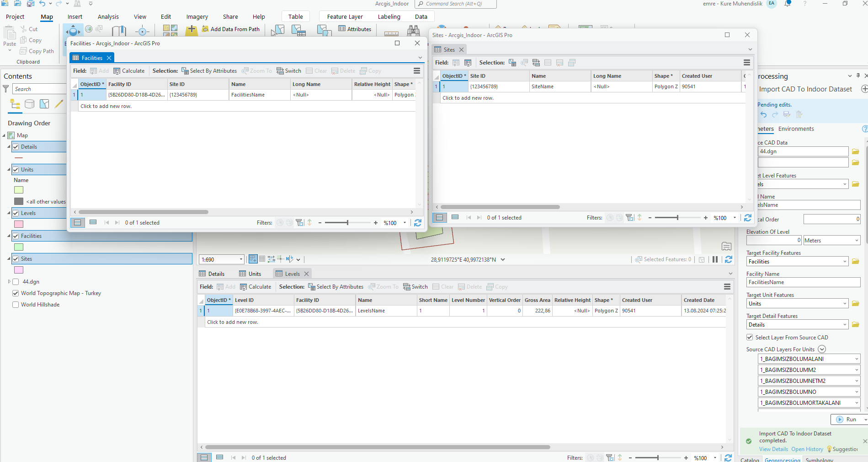
Task: Click Calculate in Facilities table
Action: (129, 71)
